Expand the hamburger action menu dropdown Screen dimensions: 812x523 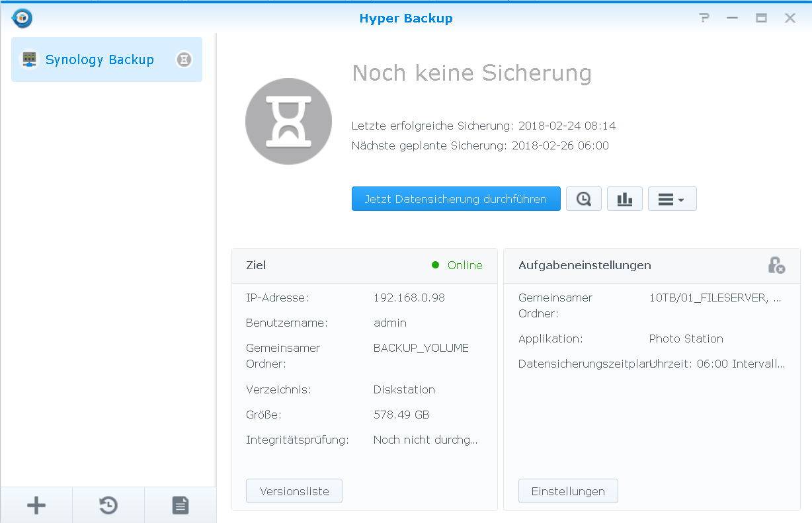coord(672,199)
